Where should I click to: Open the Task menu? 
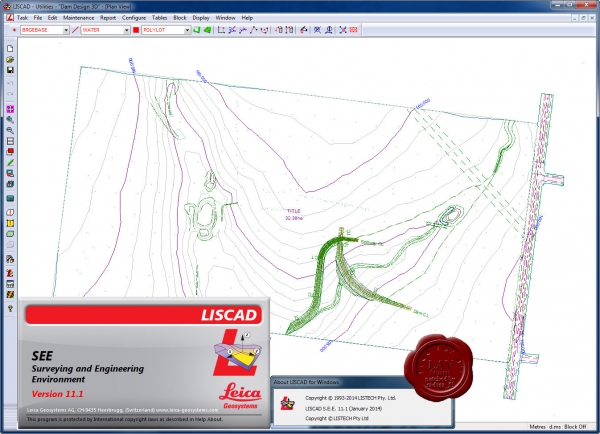click(x=22, y=18)
